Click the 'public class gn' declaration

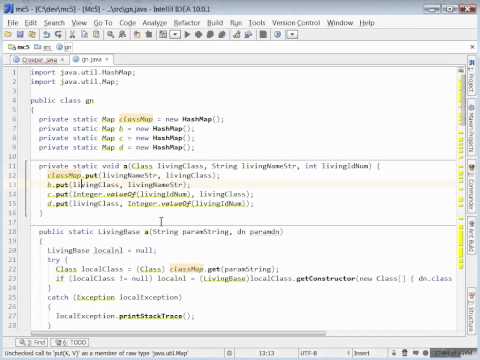click(62, 100)
